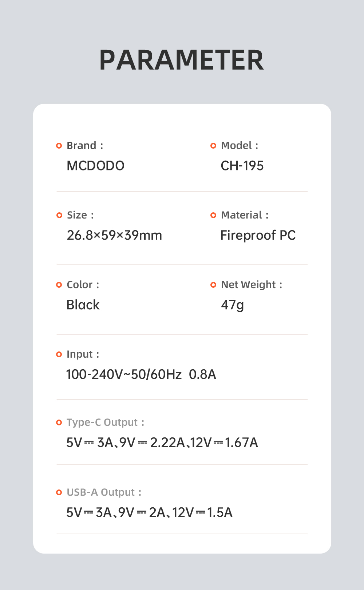Click the PARAMETER heading

181,60
